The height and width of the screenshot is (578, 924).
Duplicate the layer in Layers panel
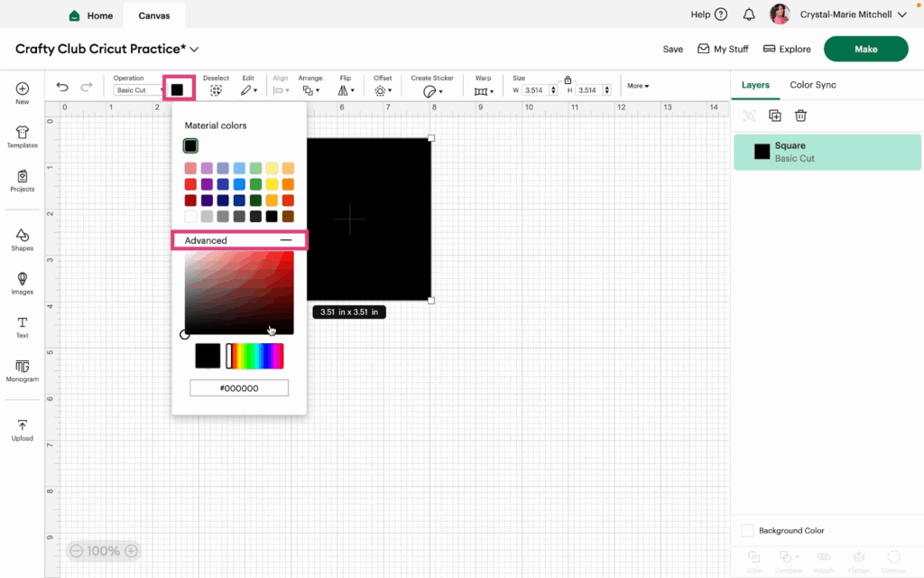pos(775,116)
